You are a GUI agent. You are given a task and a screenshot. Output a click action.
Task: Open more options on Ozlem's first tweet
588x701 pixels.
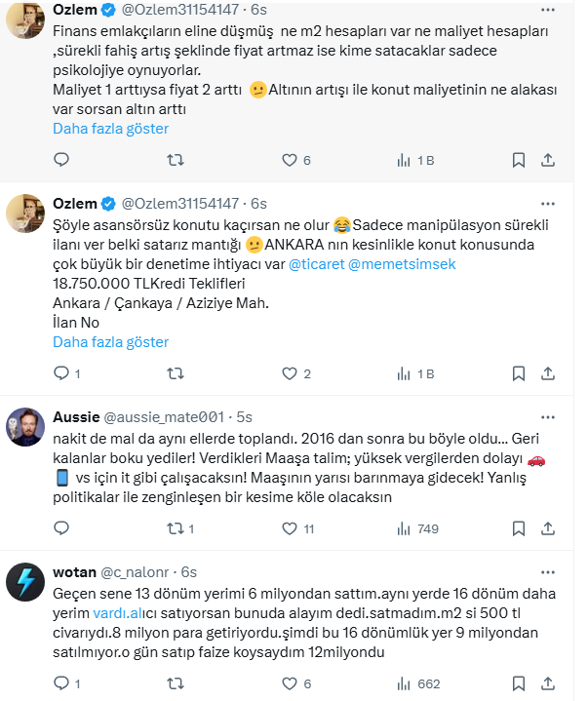[x=548, y=11]
